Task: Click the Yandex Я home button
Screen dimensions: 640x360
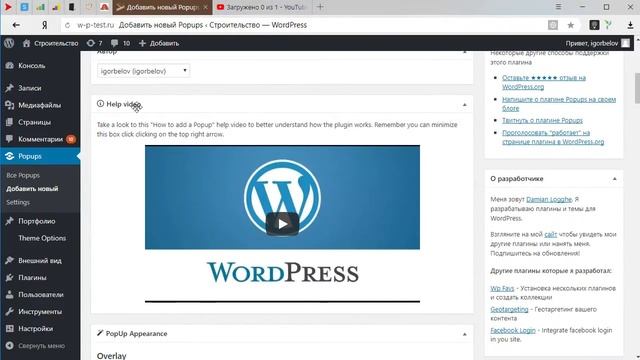Action: tap(44, 25)
